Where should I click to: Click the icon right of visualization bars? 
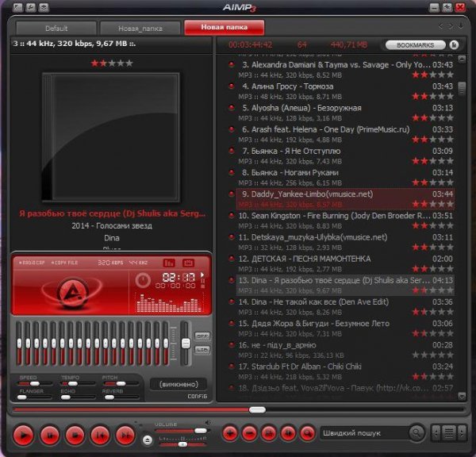(x=188, y=263)
